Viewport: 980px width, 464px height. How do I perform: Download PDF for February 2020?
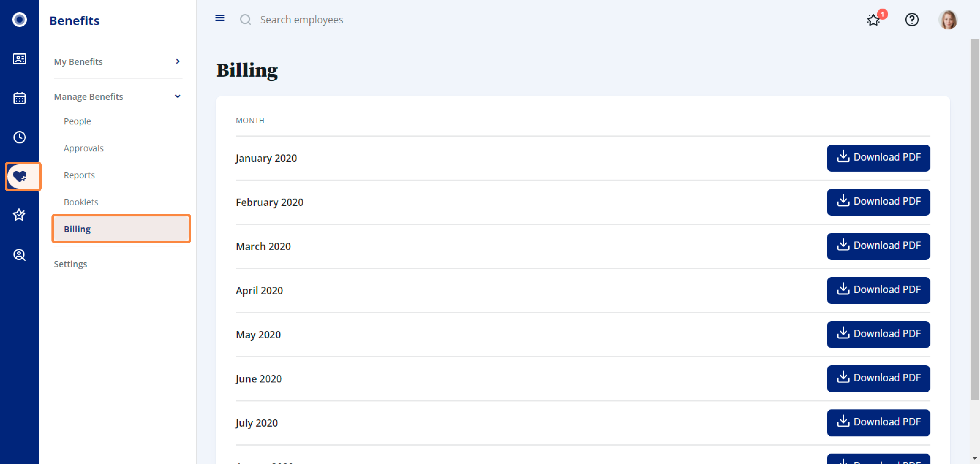coord(878,202)
